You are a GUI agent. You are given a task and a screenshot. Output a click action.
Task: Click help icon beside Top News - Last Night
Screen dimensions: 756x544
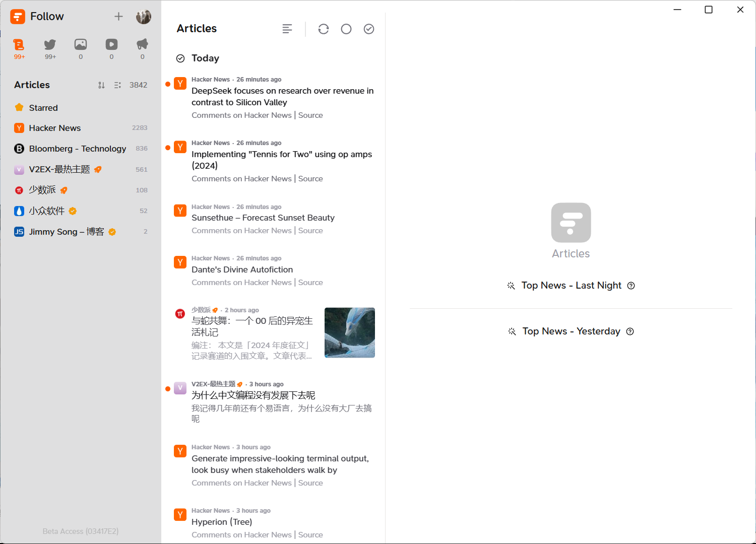(x=631, y=286)
